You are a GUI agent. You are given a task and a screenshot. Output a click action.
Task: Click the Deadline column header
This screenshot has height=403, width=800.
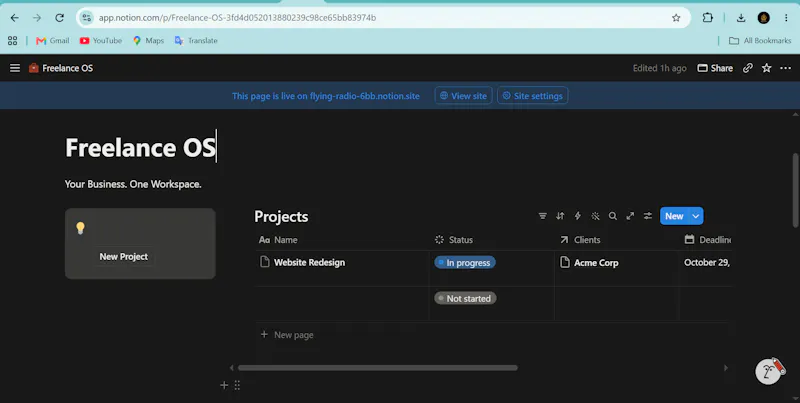[706, 240]
